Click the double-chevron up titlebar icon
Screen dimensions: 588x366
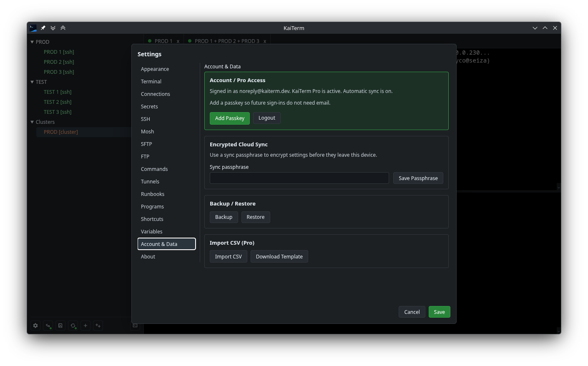[x=63, y=28]
